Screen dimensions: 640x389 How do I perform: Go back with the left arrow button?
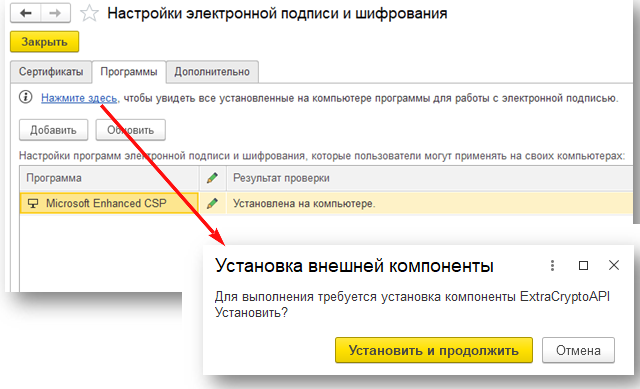[26, 13]
